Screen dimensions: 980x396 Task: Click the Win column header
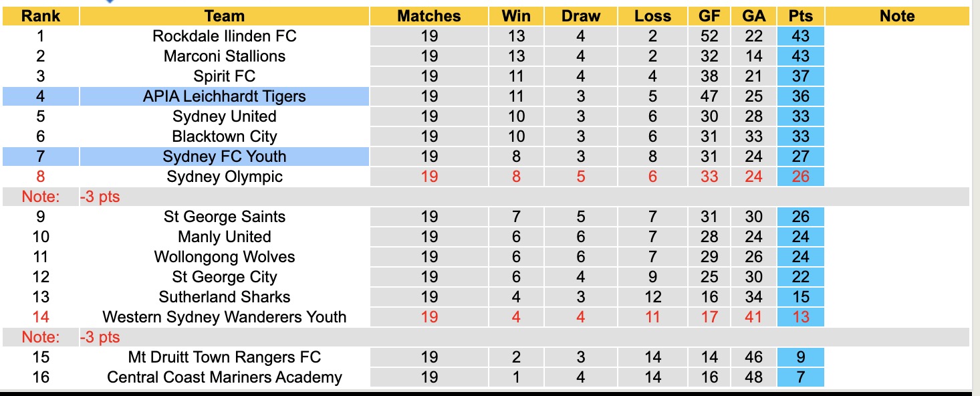click(516, 16)
